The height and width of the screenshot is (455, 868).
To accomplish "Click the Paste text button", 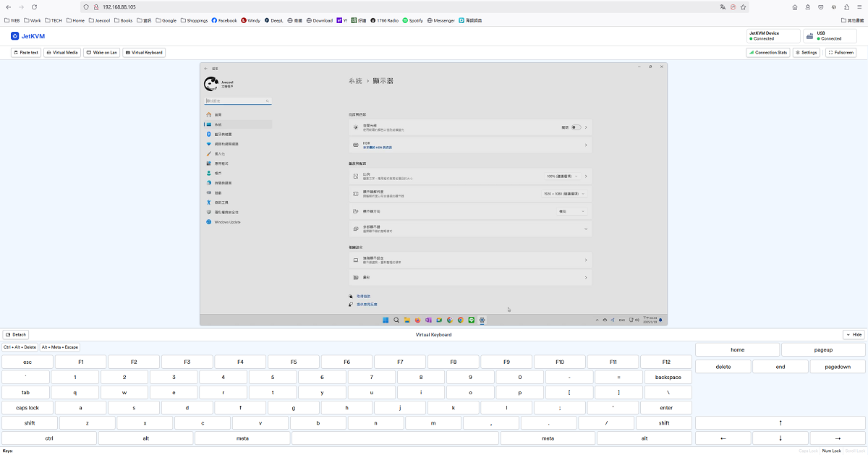I will (x=26, y=53).
